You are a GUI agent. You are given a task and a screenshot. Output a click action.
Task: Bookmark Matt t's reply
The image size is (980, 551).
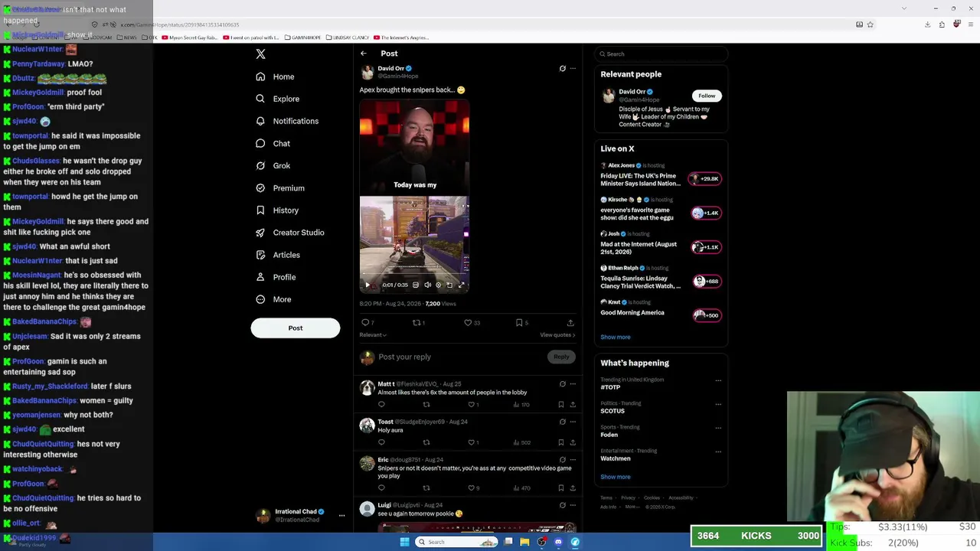560,404
